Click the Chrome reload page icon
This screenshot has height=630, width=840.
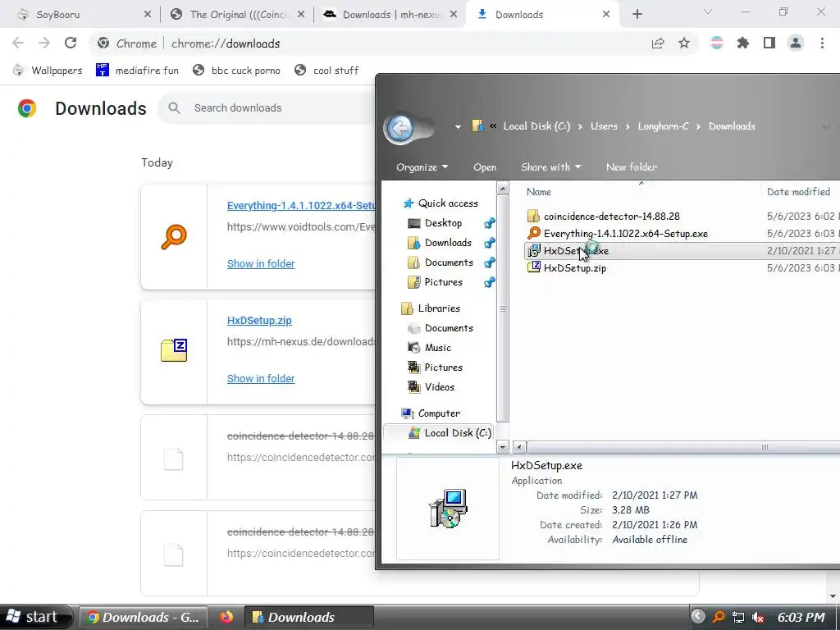71,43
